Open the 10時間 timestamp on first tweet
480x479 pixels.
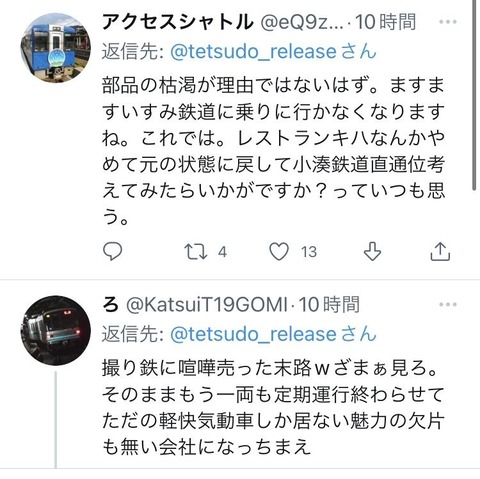coord(385,22)
